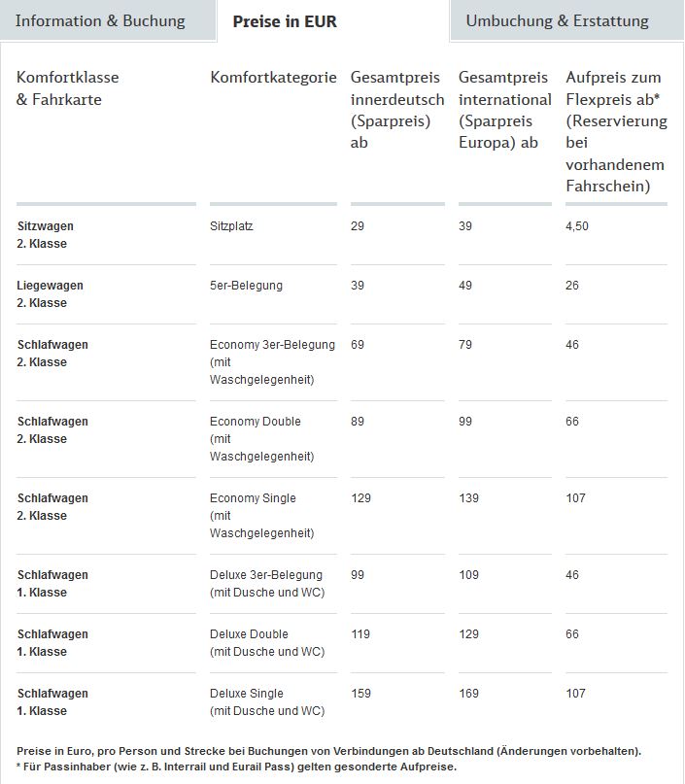Viewport: 685px width, 784px height.
Task: Select the Liegewagen 2. Klasse row label
Action: pos(50,293)
